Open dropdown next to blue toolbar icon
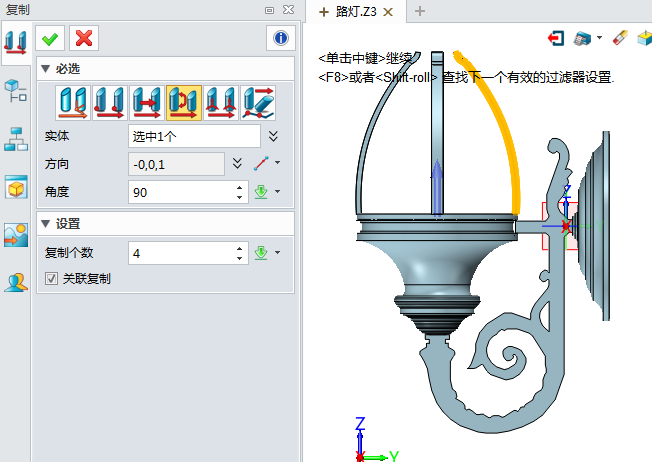Viewport: 652px width, 462px height. tap(599, 37)
